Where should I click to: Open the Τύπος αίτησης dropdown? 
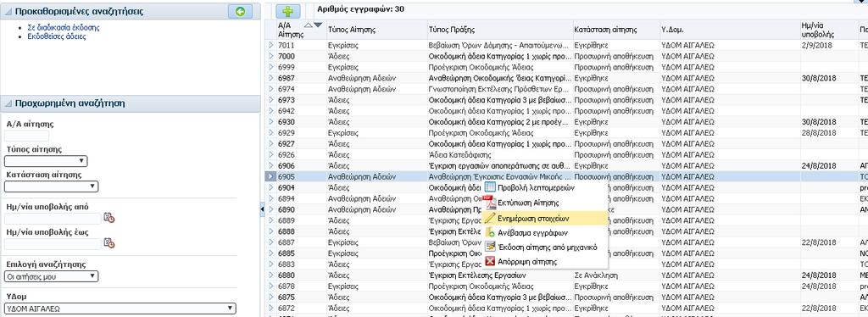point(46,161)
